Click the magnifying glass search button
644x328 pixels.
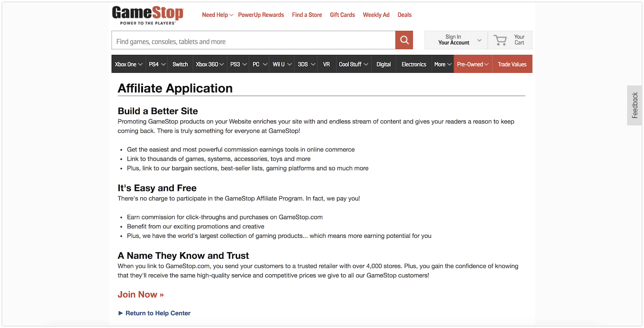(x=404, y=40)
